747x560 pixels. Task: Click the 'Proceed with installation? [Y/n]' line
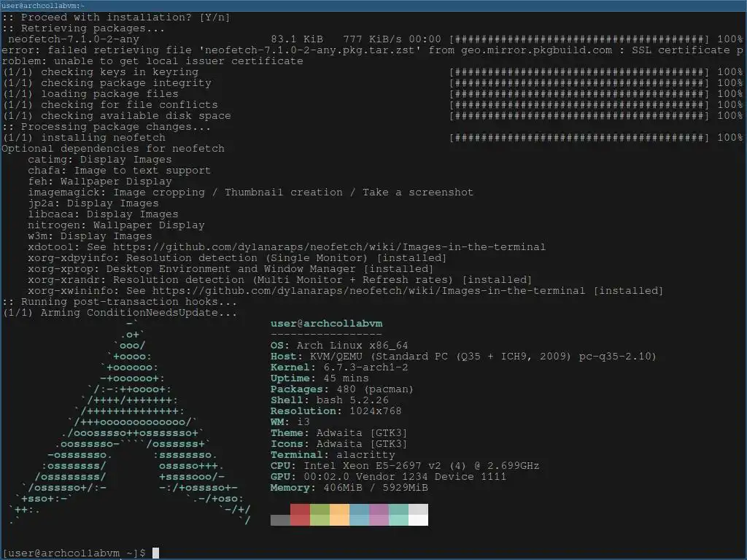pyautogui.click(x=116, y=17)
